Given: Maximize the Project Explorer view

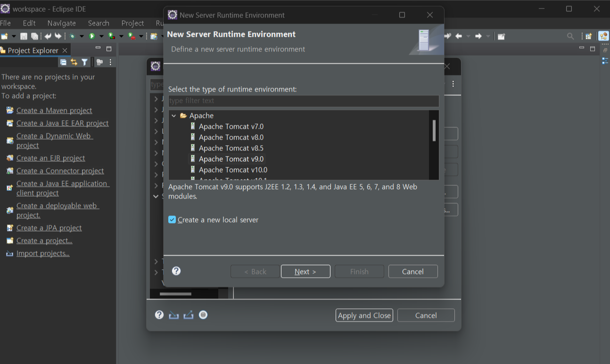Looking at the screenshot, I should [x=109, y=49].
